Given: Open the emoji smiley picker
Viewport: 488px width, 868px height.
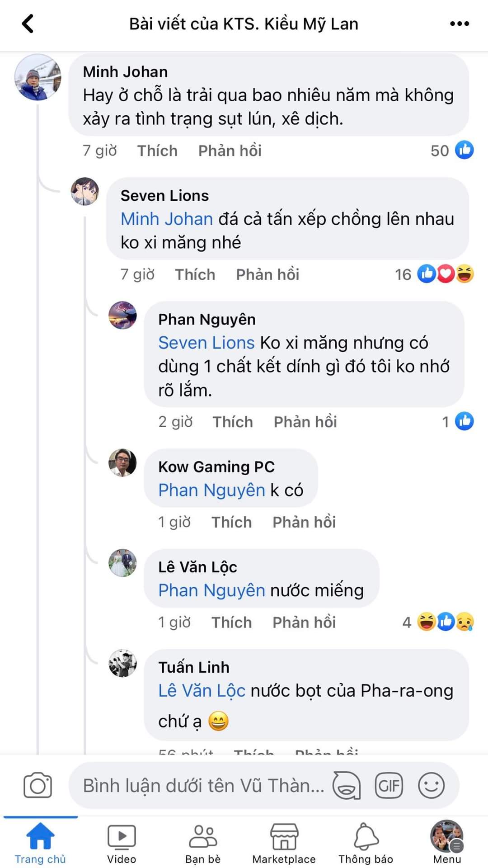Looking at the screenshot, I should (x=431, y=785).
